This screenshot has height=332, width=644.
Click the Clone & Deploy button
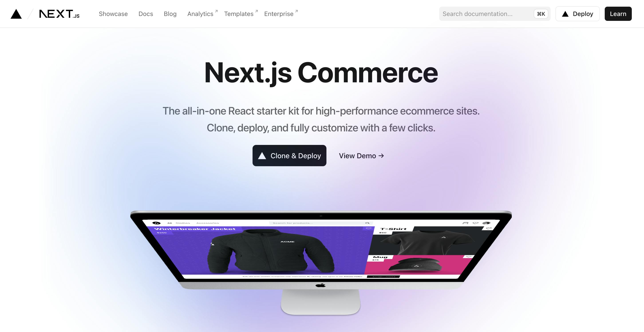289,155
